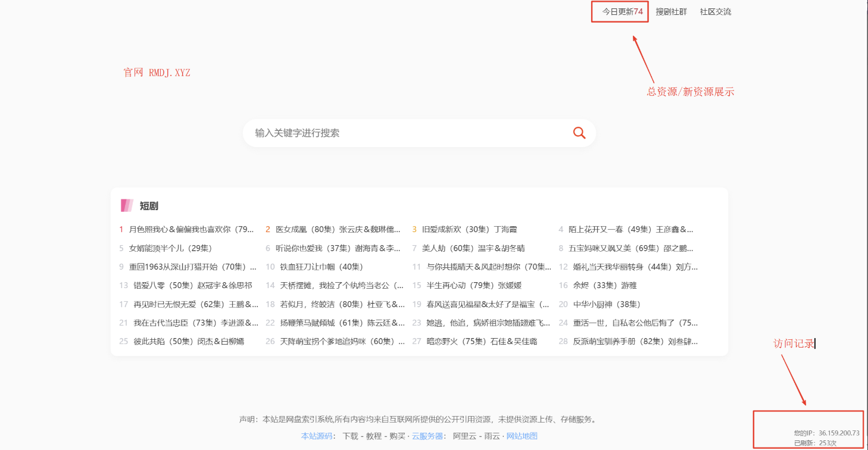Image resolution: width=868 pixels, height=450 pixels.
Task: Click the 本站源码 footer link
Action: click(317, 436)
